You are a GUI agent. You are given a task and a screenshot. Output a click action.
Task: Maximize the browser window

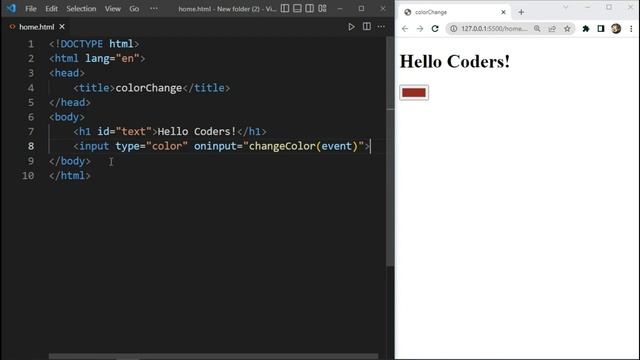click(x=609, y=7)
